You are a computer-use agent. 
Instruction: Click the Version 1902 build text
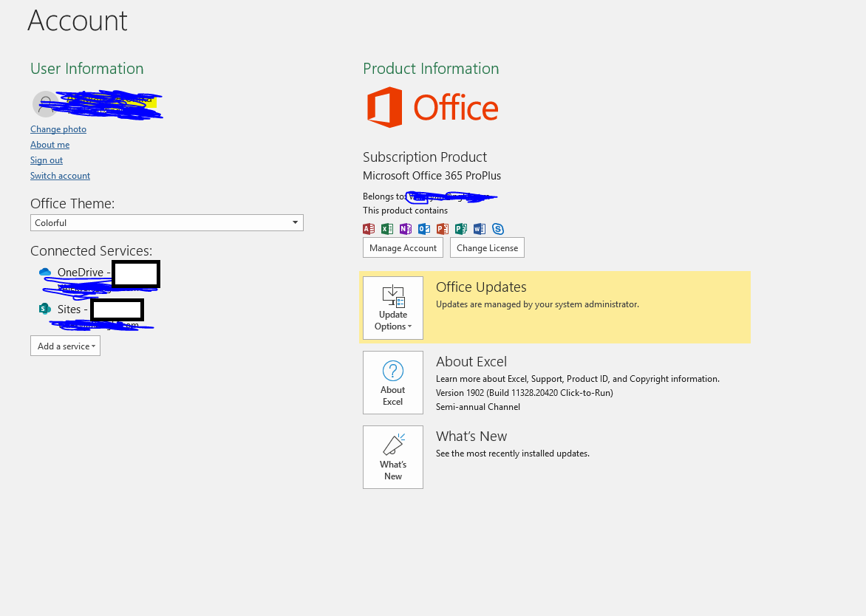[x=524, y=393]
